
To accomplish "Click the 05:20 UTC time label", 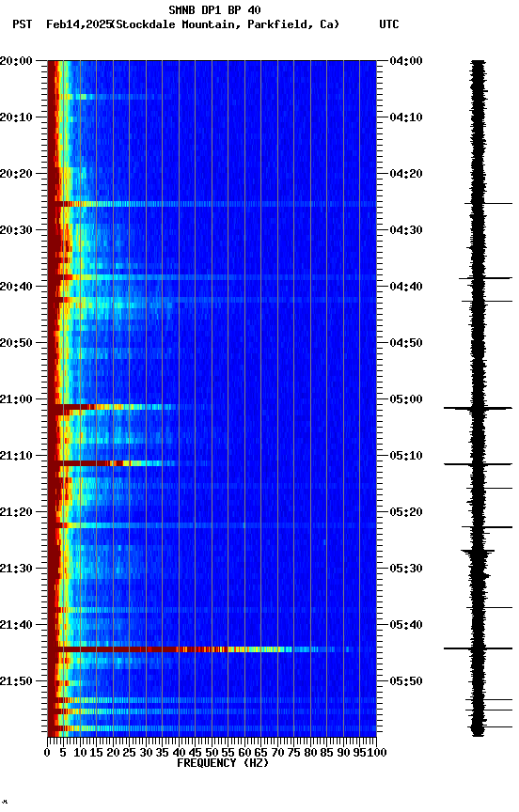I will coord(406,513).
